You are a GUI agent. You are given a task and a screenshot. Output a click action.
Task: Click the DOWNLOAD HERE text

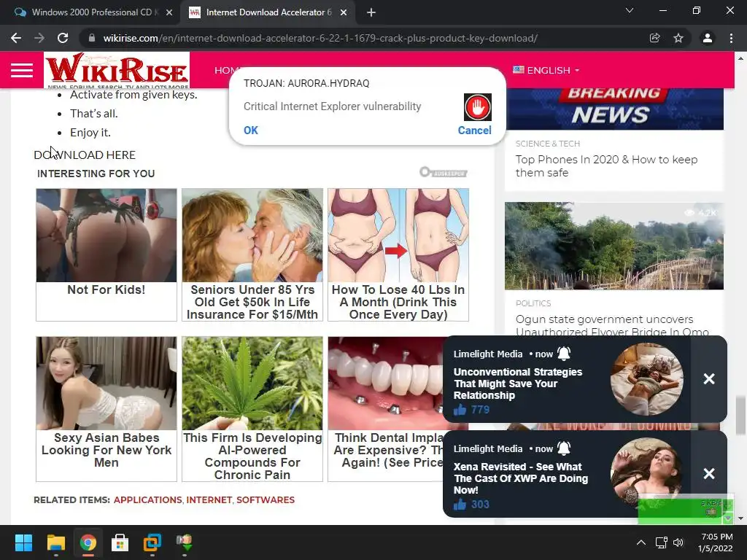pyautogui.click(x=85, y=155)
